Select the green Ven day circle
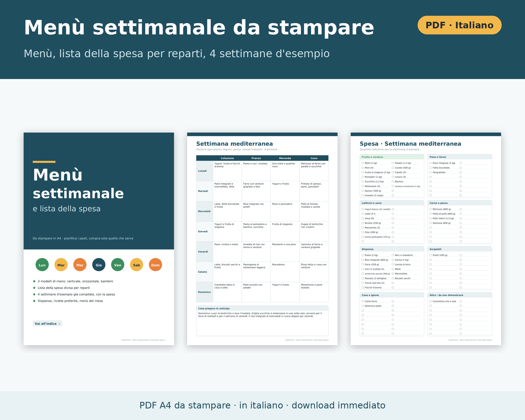The width and height of the screenshot is (525, 420). click(118, 265)
